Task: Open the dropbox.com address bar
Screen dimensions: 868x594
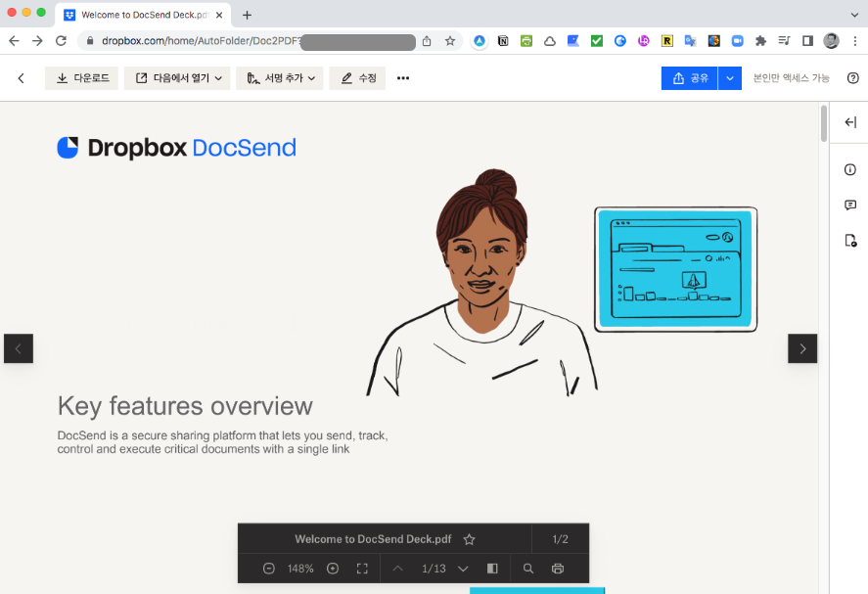Action: [201, 40]
